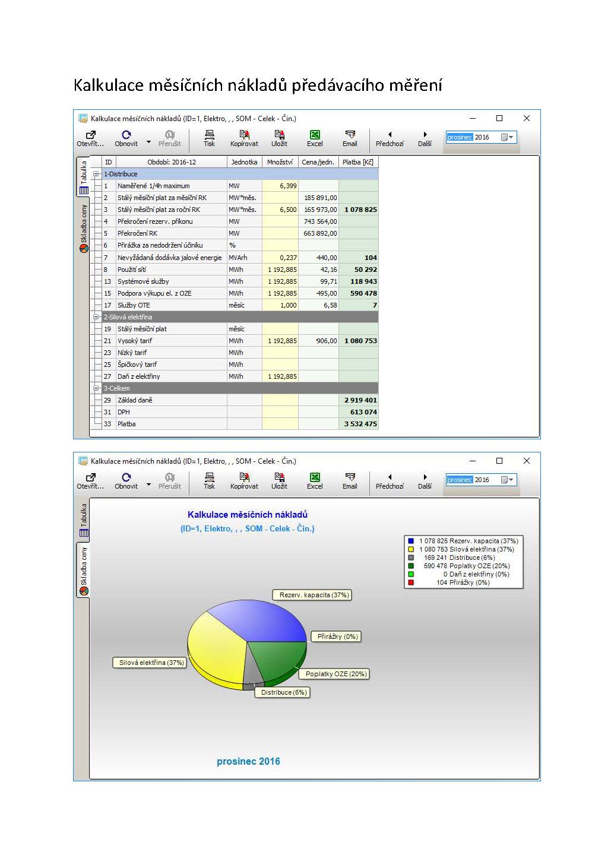The height and width of the screenshot is (868, 614).
Task: Collapse 1-Distribuce group in table
Action: point(96,174)
